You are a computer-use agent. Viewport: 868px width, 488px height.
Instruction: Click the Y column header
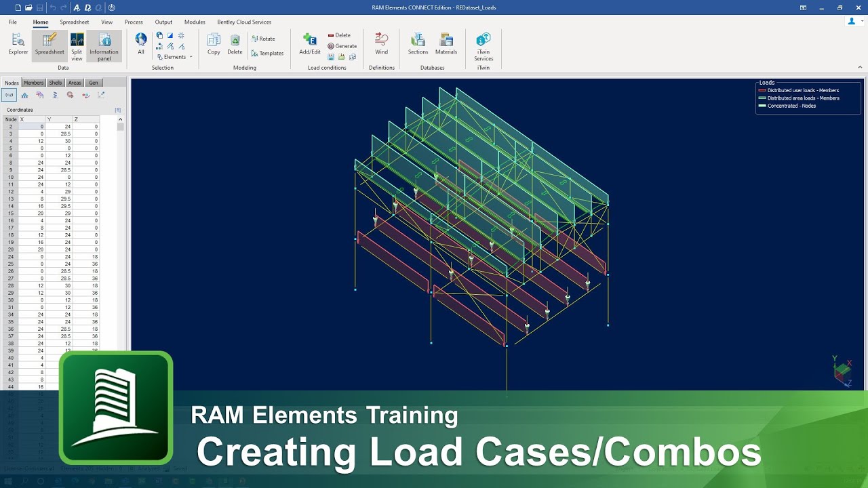[x=58, y=119]
